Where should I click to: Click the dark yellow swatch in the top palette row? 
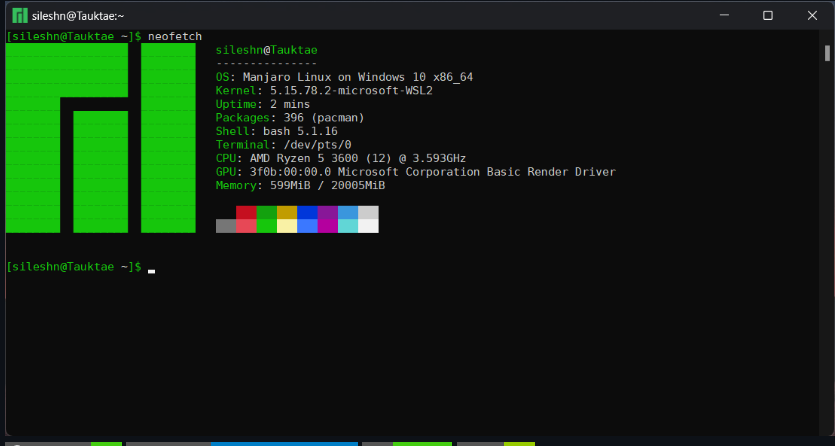pos(287,212)
